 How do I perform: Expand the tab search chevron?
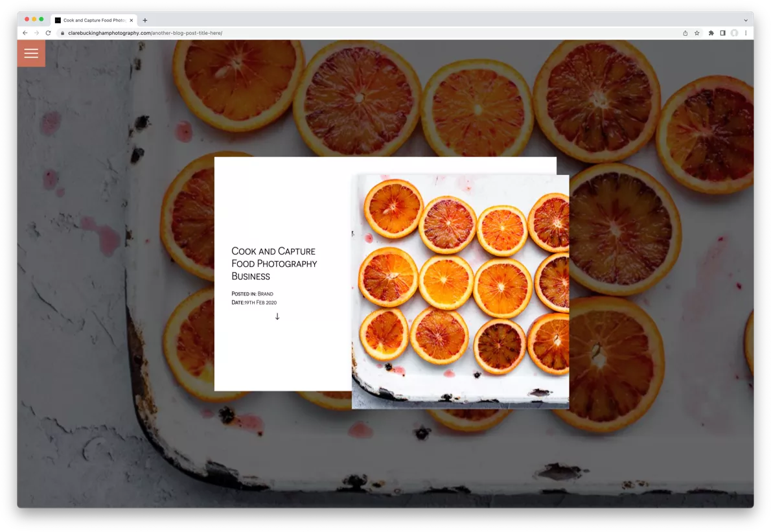coord(746,21)
